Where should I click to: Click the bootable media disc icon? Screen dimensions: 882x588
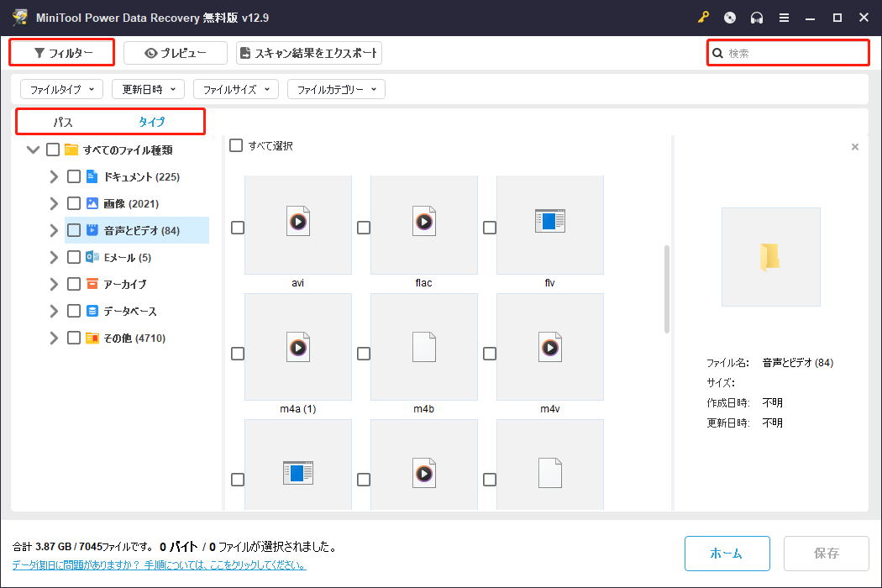pos(730,18)
